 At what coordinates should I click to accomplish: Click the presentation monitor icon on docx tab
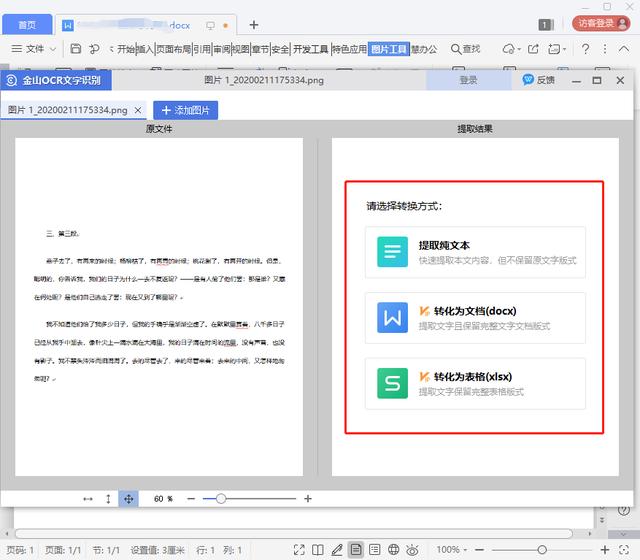pyautogui.click(x=211, y=25)
